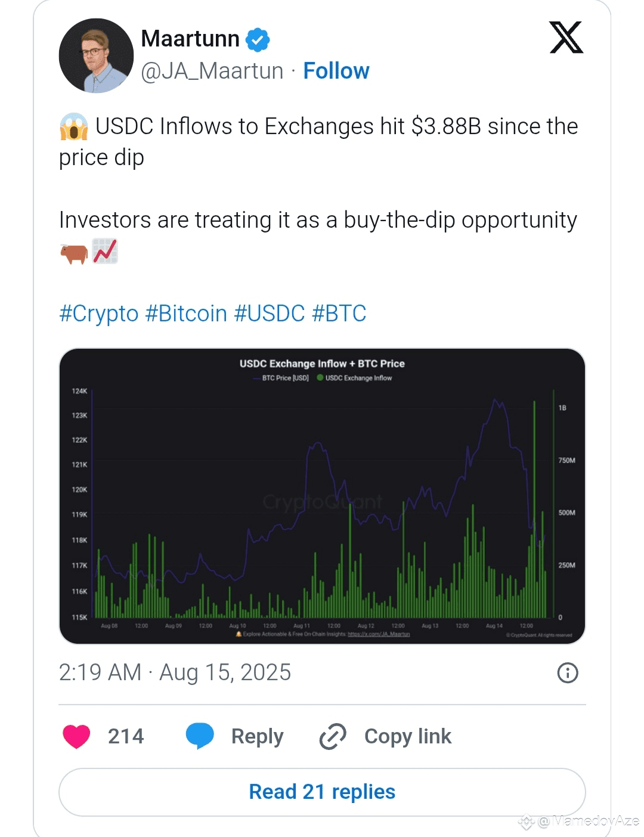Click the blue verified badge
Viewport: 644px width, 837px height.
point(258,40)
